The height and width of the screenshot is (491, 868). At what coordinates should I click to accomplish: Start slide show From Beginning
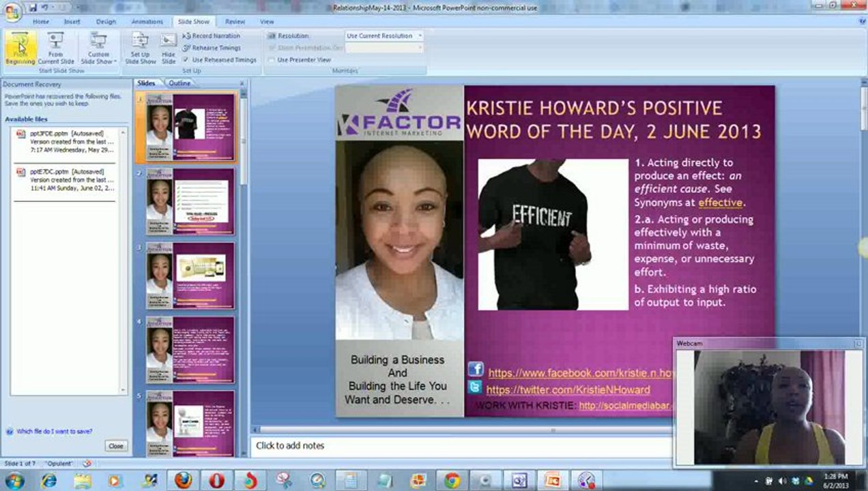pyautogui.click(x=20, y=48)
